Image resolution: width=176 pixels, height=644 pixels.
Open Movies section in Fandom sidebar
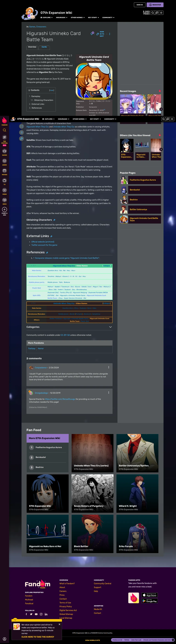point(5,172)
